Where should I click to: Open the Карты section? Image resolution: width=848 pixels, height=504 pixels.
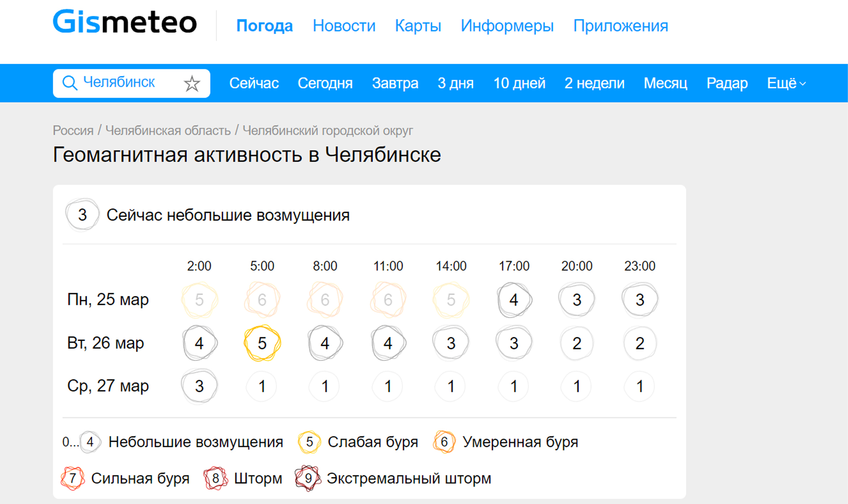[x=418, y=26]
